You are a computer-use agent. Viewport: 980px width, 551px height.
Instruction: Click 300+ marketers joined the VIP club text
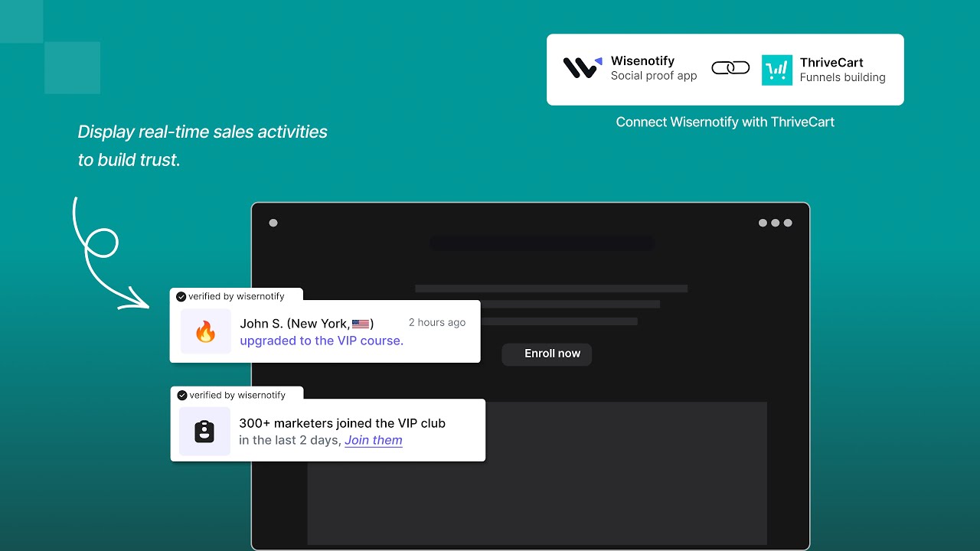(342, 423)
